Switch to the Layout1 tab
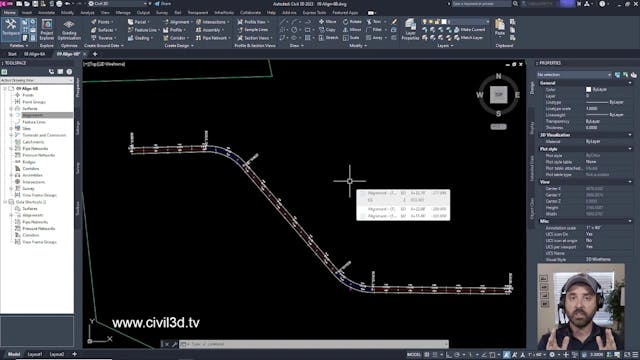This screenshot has height=360, width=640. tap(35, 354)
